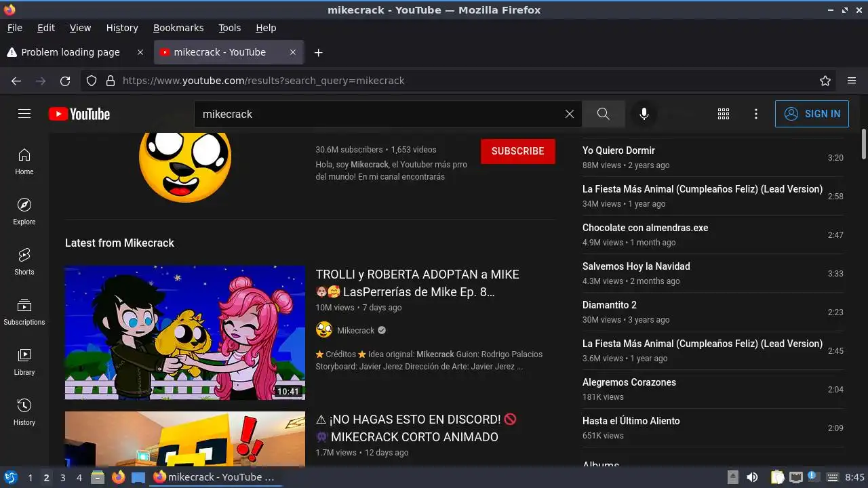Close the Problem loading page tab
This screenshot has height=488, width=868.
(140, 52)
